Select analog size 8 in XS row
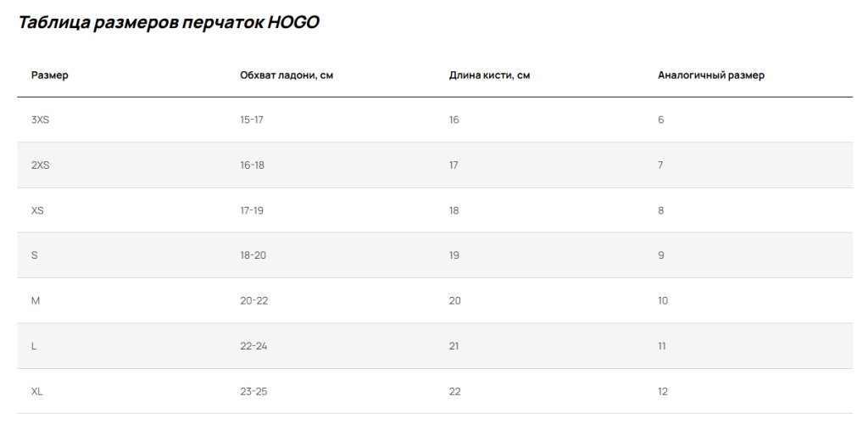This screenshot has height=436, width=868. pos(661,210)
